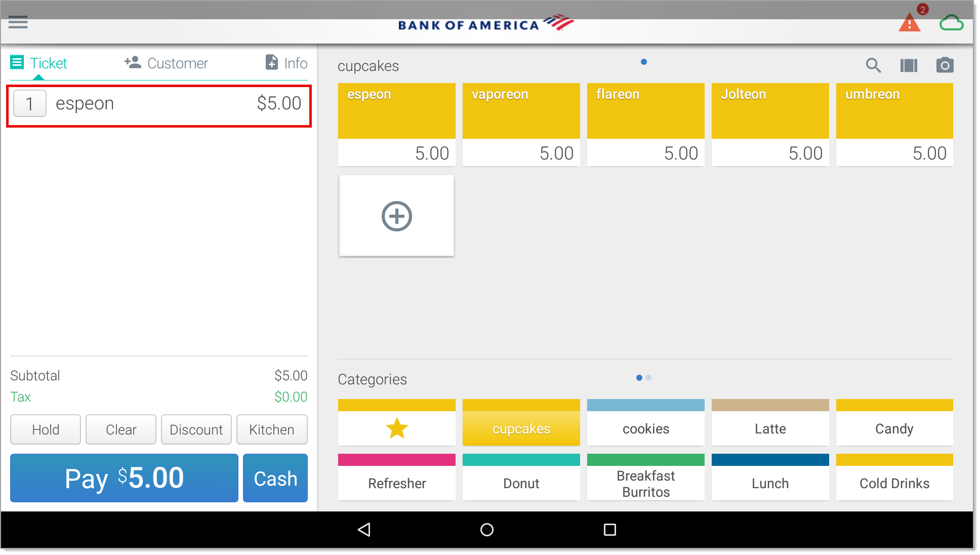Send ticket to Kitchen

[272, 429]
